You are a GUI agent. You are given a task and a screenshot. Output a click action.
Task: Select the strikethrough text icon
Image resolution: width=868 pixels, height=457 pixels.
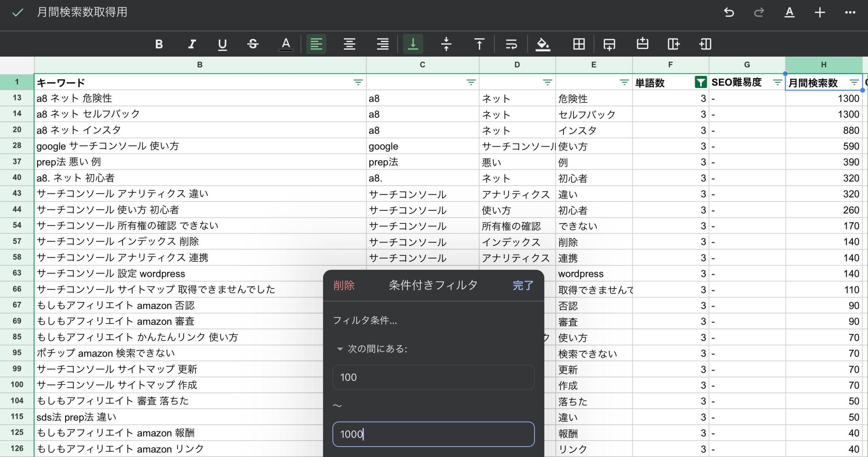click(253, 44)
